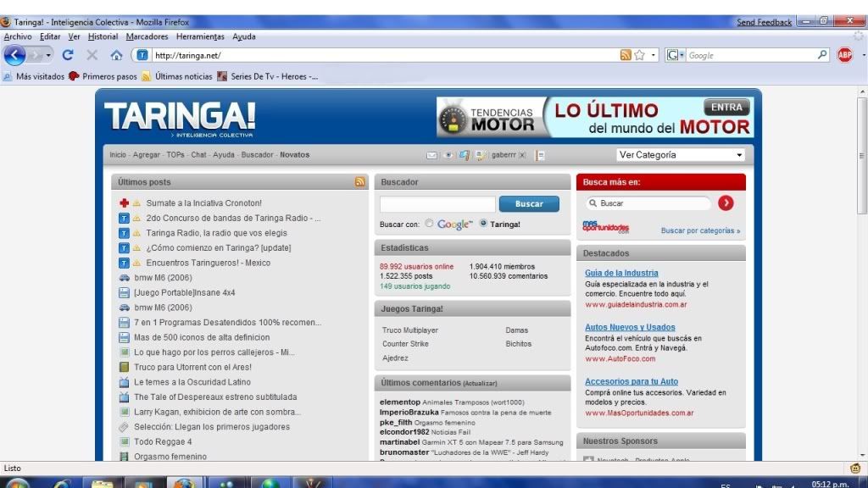This screenshot has height=488, width=868.
Task: Click the red arrow button in Busca más en
Action: click(x=726, y=203)
